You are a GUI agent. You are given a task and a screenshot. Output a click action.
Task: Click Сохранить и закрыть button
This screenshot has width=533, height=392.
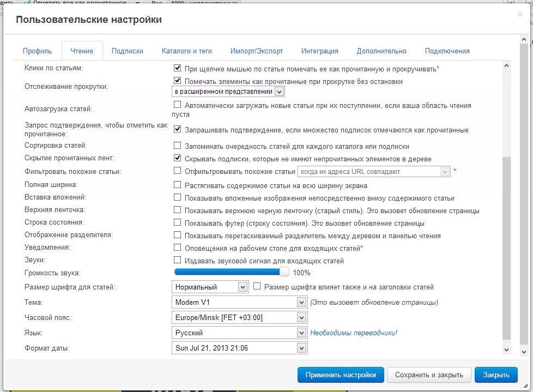(429, 375)
